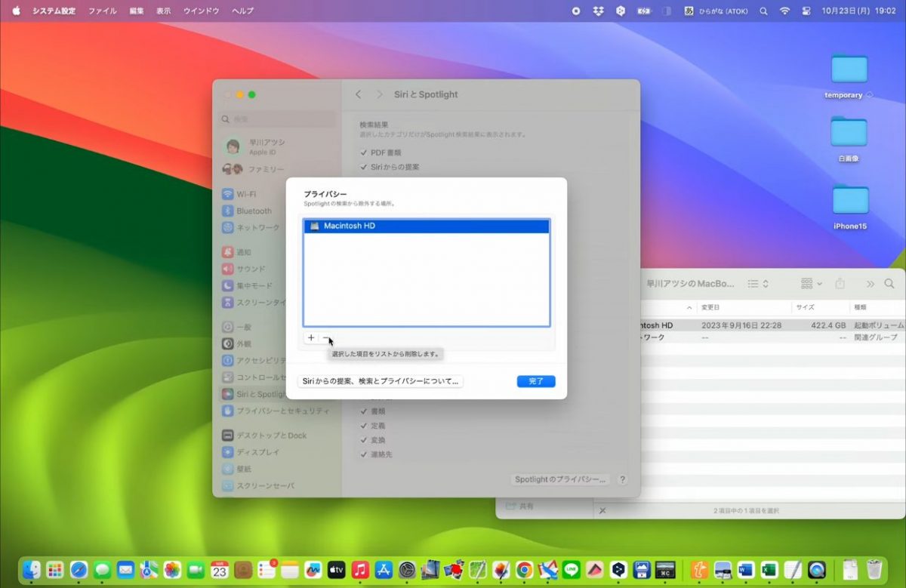Uncheck PDF書類 in search results
This screenshot has width=906, height=588.
coord(364,152)
